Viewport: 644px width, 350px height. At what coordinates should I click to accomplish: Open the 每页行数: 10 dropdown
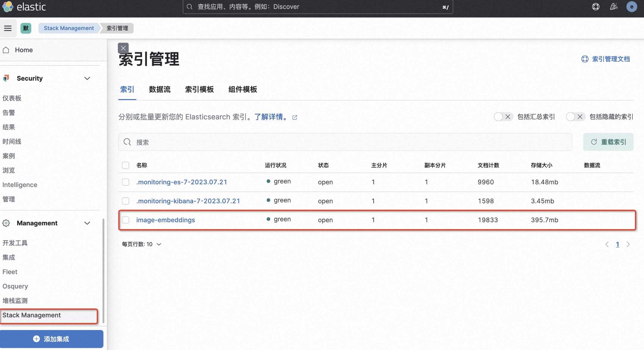click(x=142, y=244)
